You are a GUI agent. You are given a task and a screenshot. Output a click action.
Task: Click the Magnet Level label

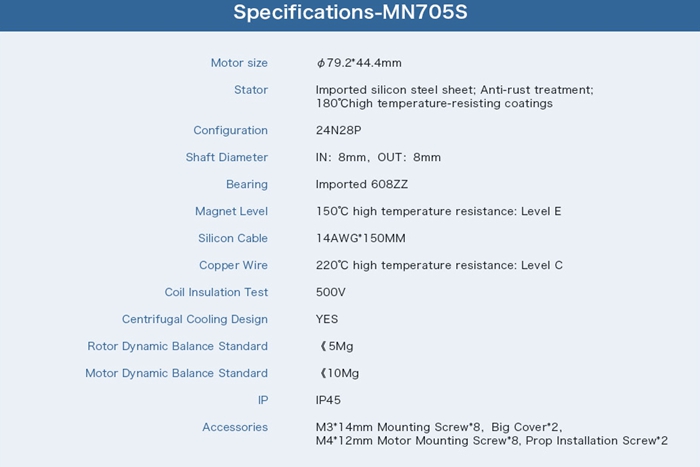pos(231,211)
